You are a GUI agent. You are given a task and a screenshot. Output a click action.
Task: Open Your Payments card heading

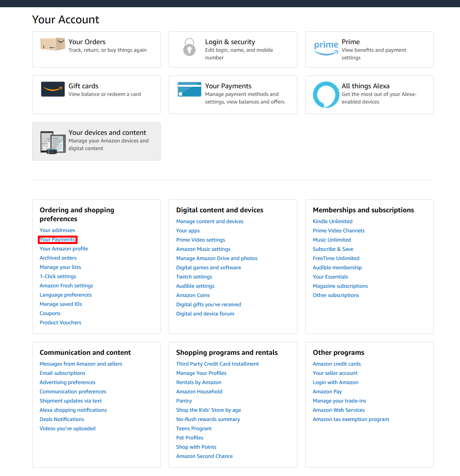228,86
